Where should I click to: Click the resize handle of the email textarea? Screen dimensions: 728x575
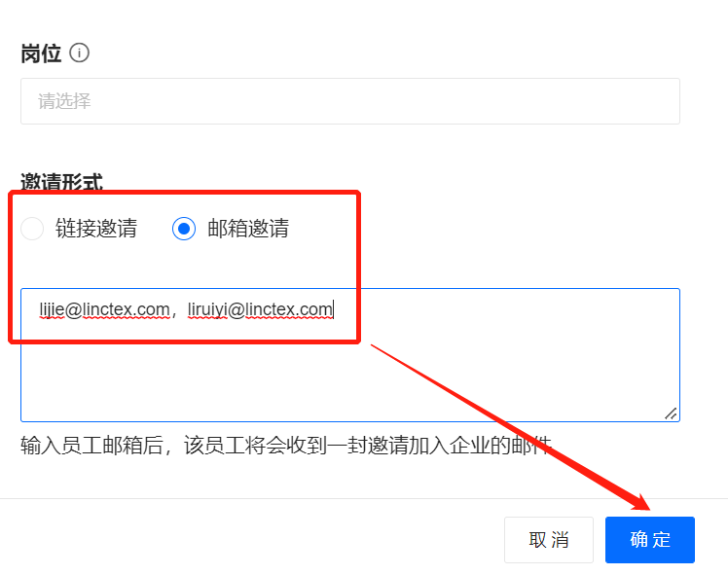pos(671,413)
